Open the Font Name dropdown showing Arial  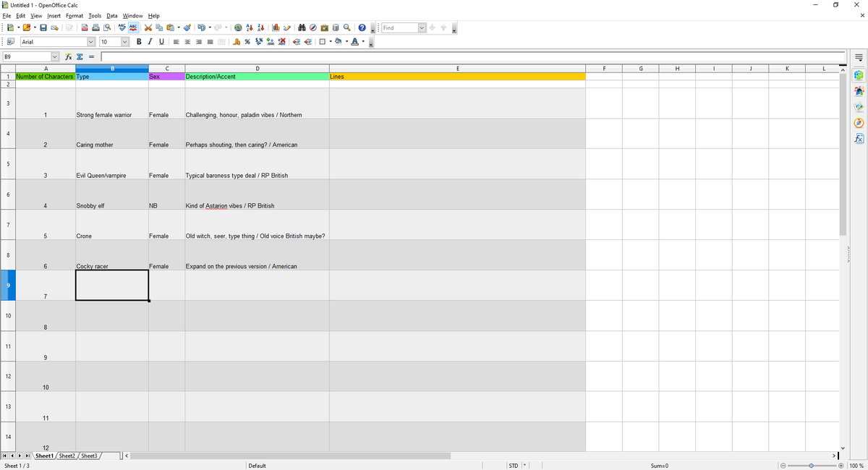[90, 42]
